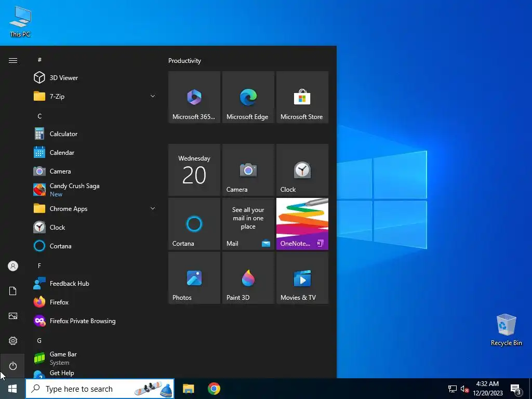This screenshot has width=532, height=399.
Task: Click the muted volume icon in system tray
Action: pos(464,389)
